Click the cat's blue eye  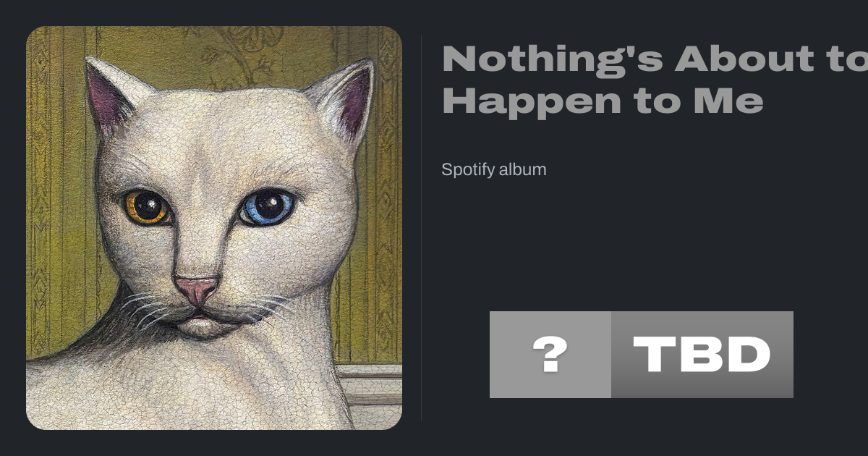268,206
